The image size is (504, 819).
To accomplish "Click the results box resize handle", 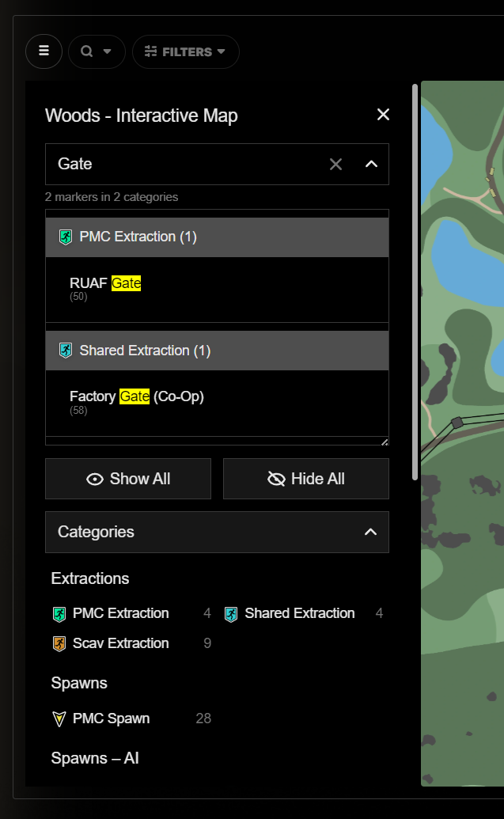I will coord(385,442).
